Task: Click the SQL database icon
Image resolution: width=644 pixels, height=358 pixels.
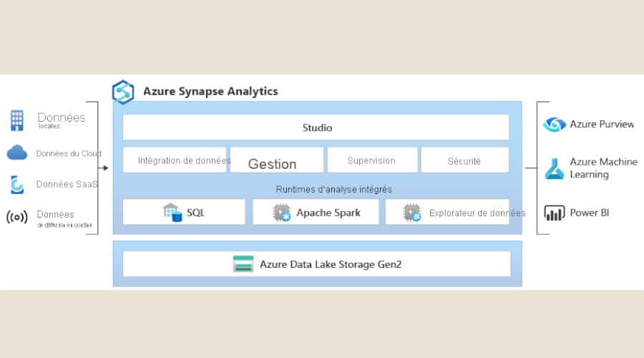Action: pyautogui.click(x=172, y=213)
